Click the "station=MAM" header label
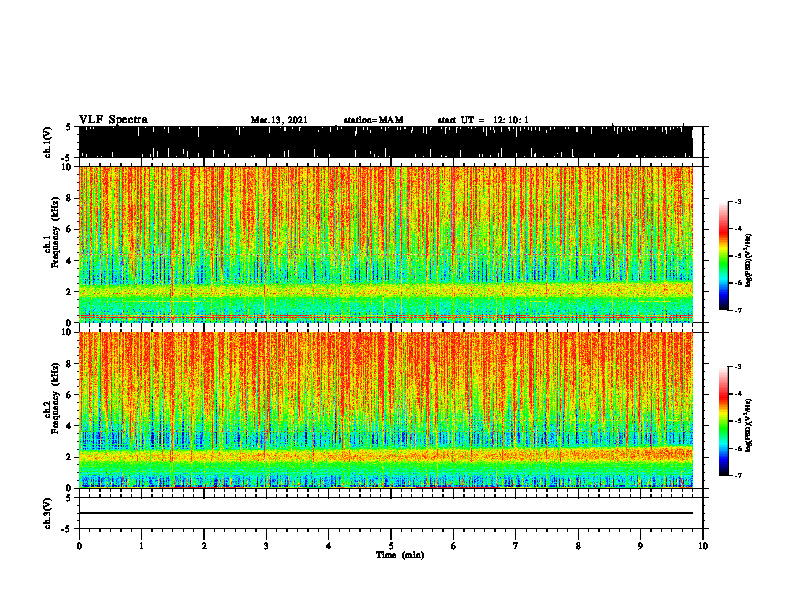The width and height of the screenshot is (792, 612). 373,120
